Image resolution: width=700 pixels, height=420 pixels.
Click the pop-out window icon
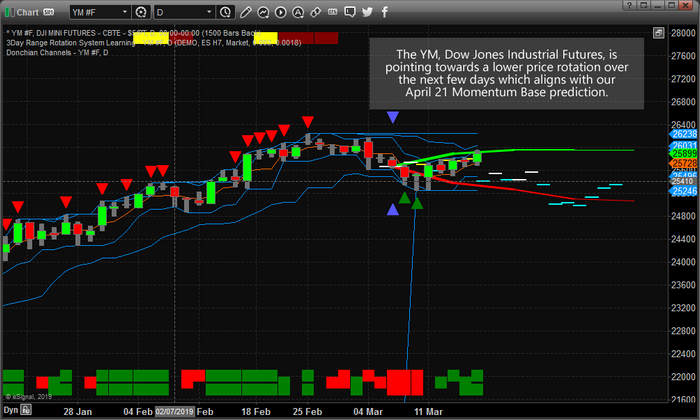pos(643,5)
